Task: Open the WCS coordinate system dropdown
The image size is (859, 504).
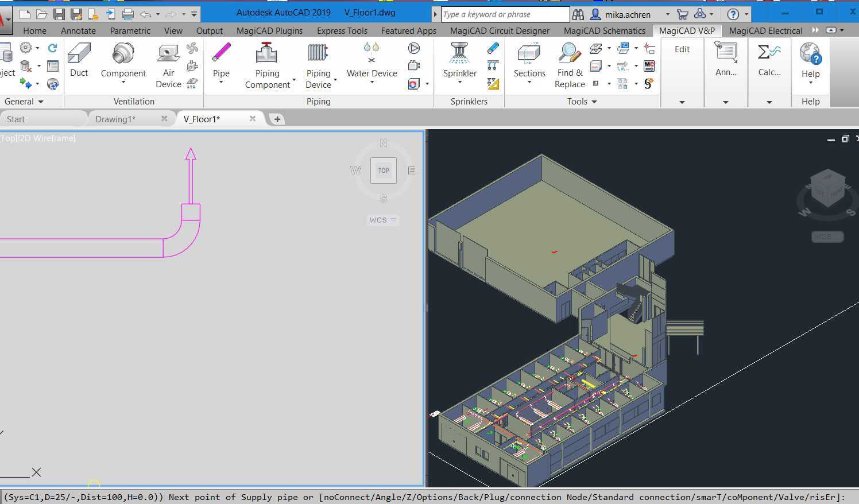Action: pyautogui.click(x=383, y=220)
